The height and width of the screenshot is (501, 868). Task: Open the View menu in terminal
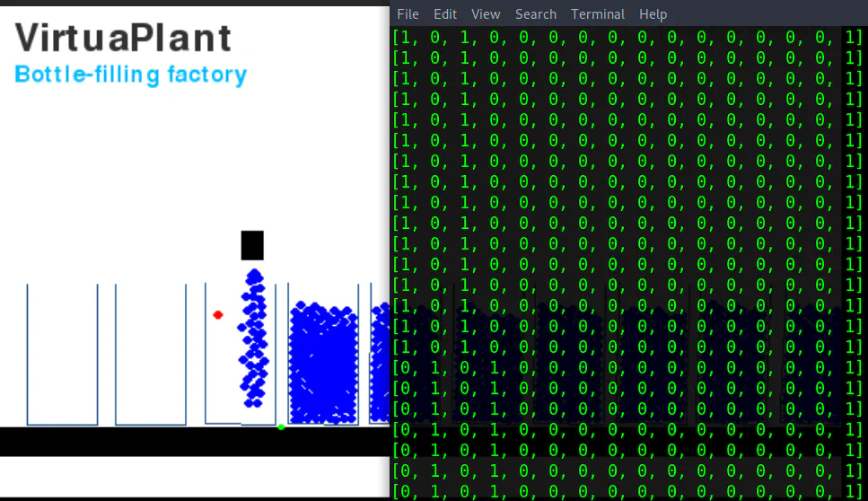(x=486, y=14)
